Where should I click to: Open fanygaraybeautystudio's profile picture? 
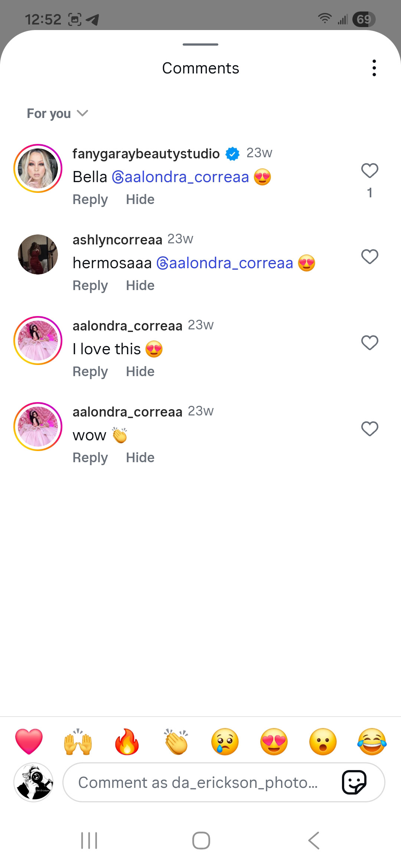(38, 168)
